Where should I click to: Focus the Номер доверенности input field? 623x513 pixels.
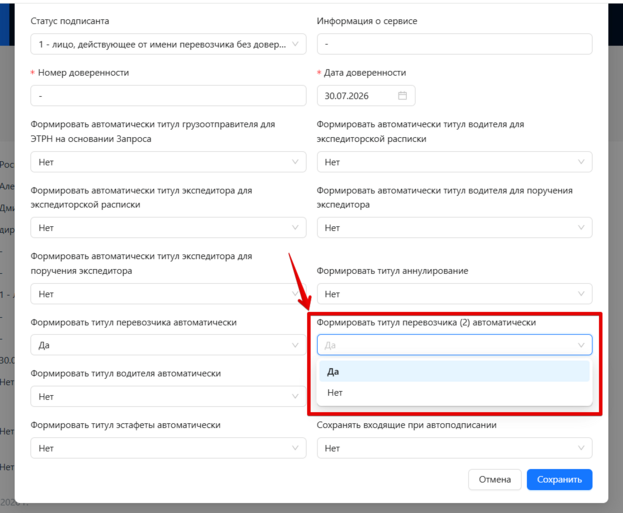tap(168, 96)
